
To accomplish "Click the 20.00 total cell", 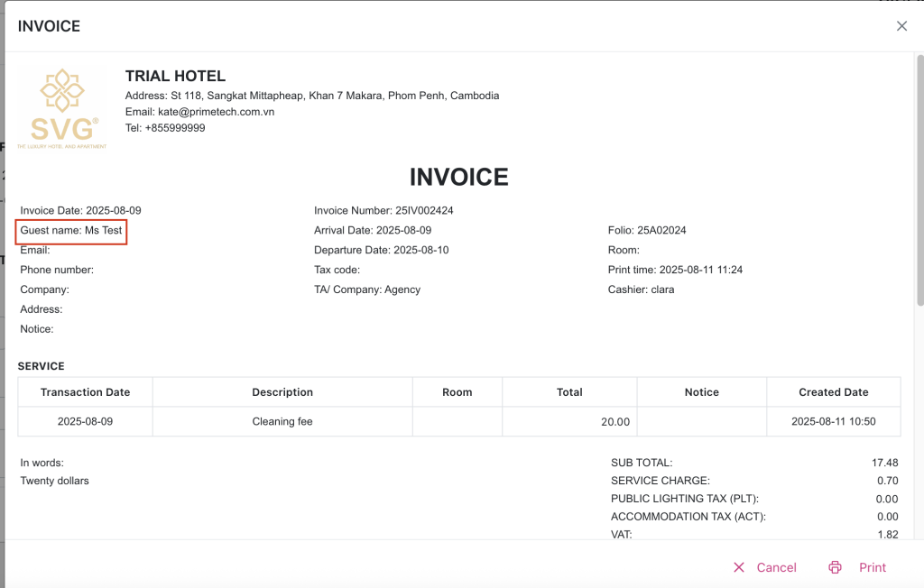I will point(615,421).
